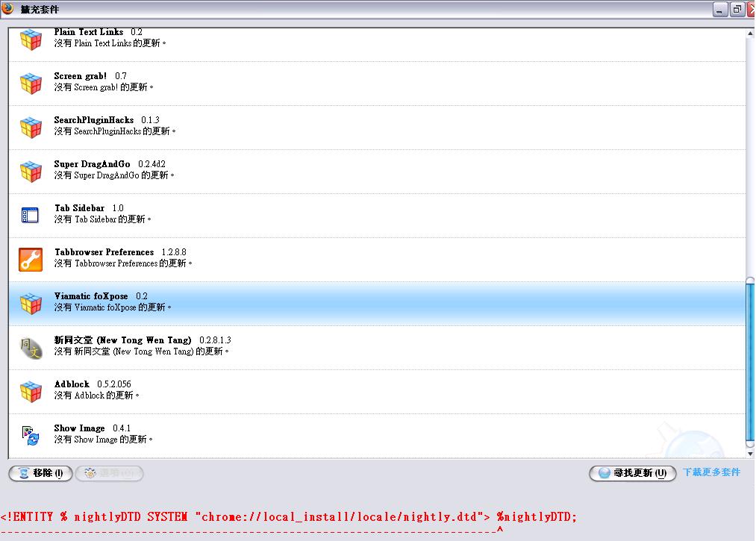
Task: Open the 下載更多套件 link
Action: coord(711,472)
